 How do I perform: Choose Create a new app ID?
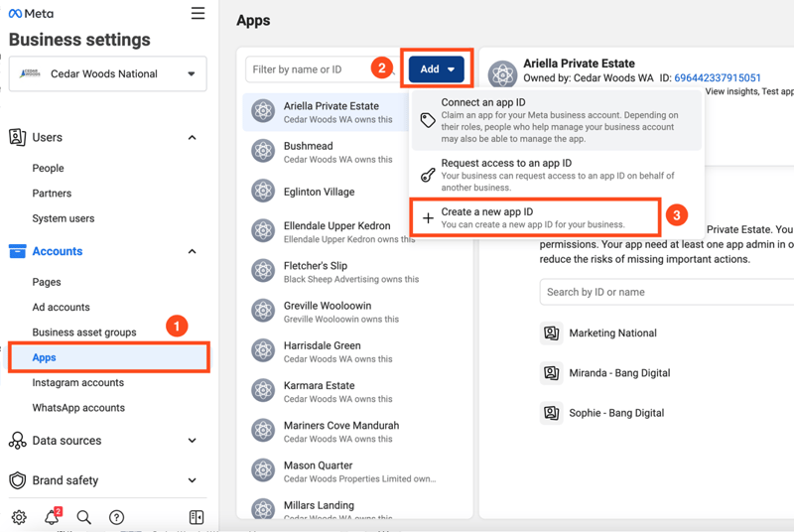pos(535,217)
